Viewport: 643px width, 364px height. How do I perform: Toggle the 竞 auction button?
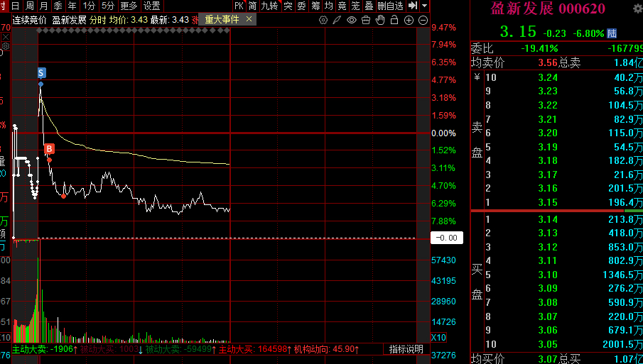point(342,6)
